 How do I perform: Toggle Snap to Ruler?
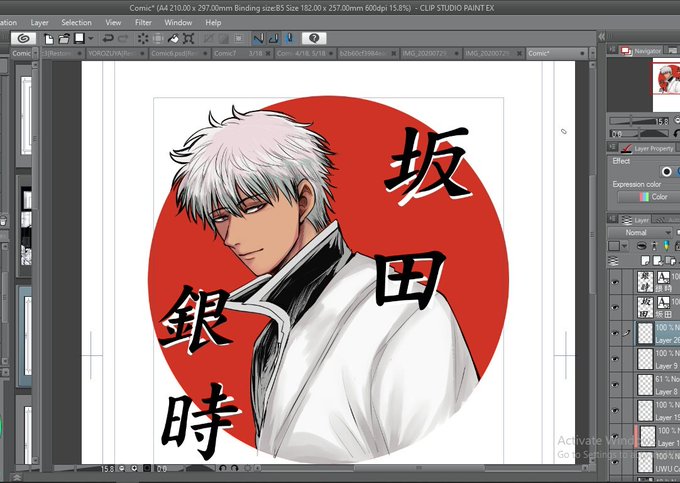click(x=258, y=39)
